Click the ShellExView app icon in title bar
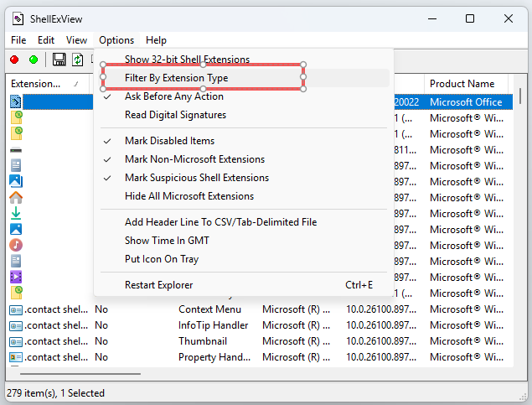This screenshot has width=532, height=405. coord(18,18)
